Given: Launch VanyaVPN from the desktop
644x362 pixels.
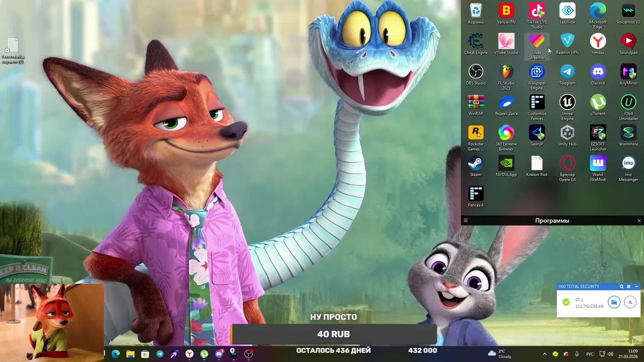Looking at the screenshot, I should click(x=506, y=14).
